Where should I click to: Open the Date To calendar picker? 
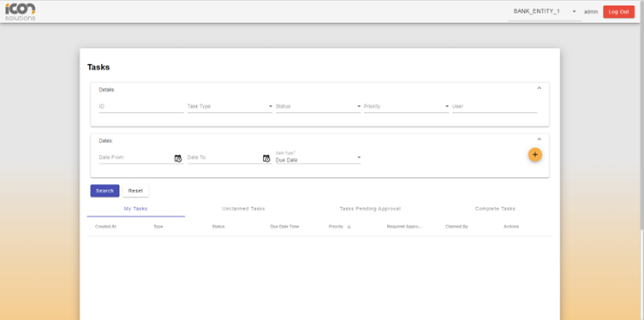(x=266, y=158)
